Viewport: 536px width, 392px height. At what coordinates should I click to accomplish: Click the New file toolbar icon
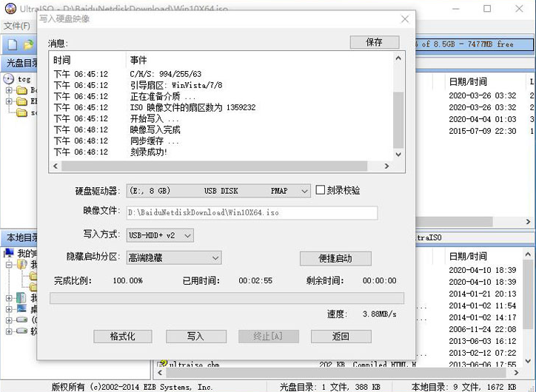tap(12, 45)
